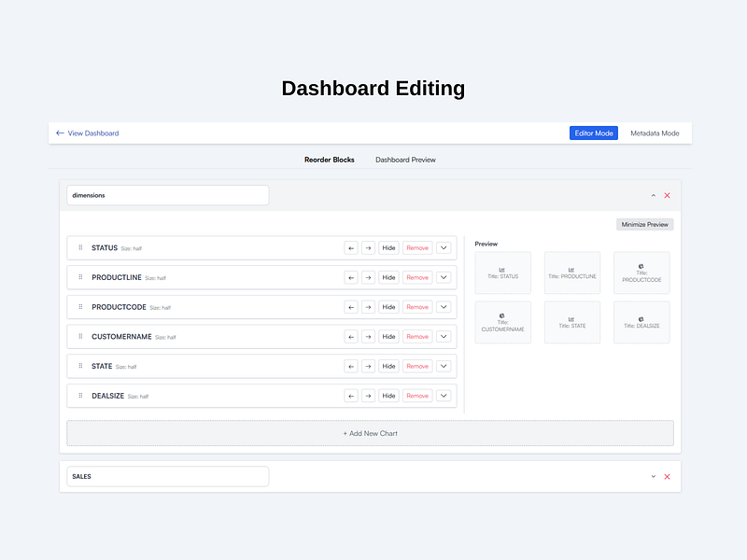Switch to Metadata Mode
The image size is (747, 560).
pyautogui.click(x=655, y=133)
